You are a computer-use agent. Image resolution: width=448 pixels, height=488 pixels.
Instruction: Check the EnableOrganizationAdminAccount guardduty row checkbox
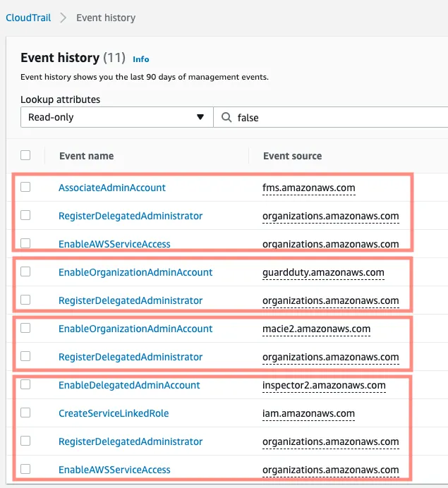[x=25, y=272]
